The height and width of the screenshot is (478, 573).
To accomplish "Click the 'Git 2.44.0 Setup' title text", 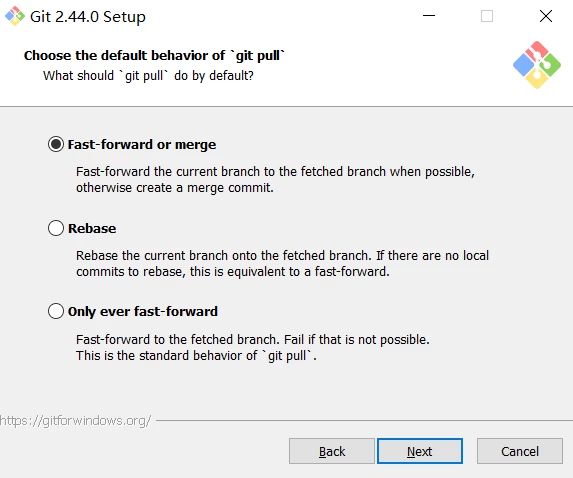I will coord(88,17).
